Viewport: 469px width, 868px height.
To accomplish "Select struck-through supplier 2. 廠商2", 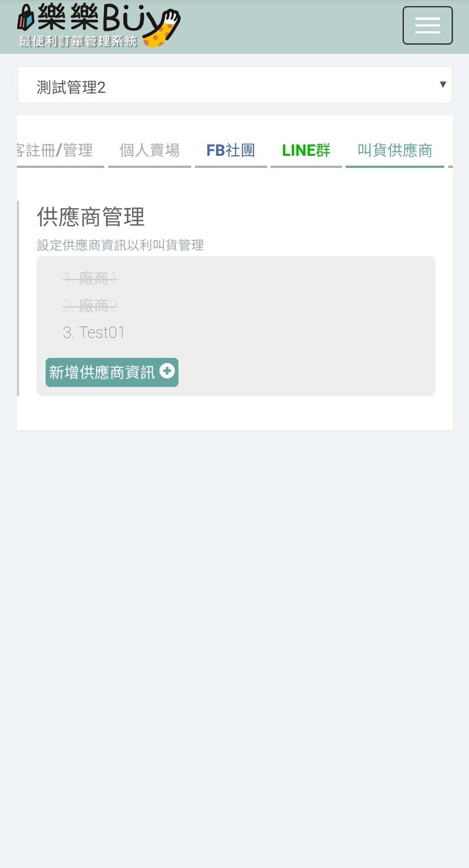I will (x=90, y=305).
